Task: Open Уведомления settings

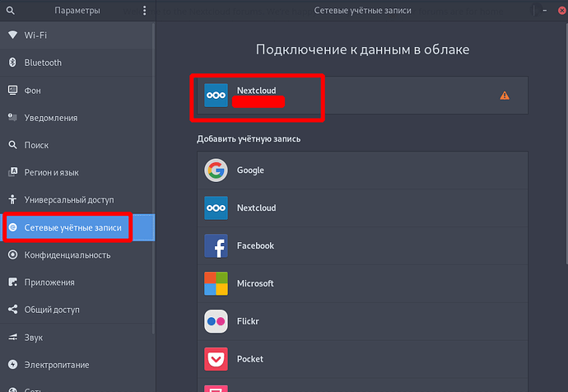Action: tap(77, 118)
